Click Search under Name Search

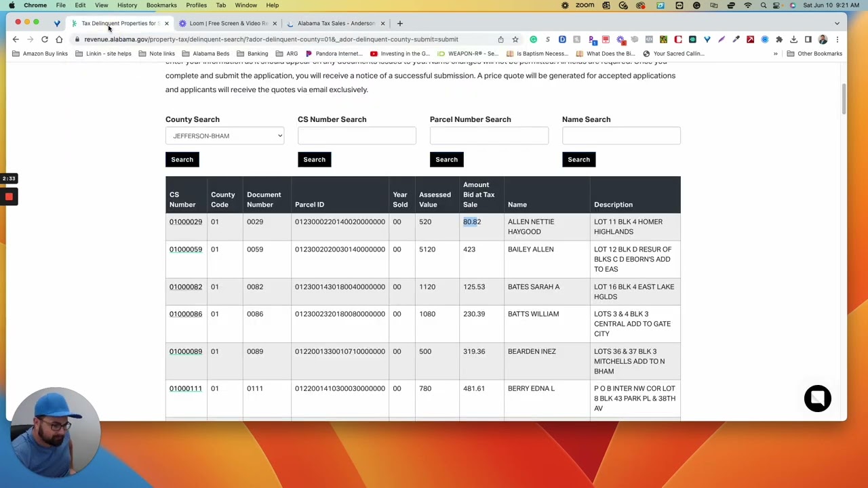[x=578, y=159]
